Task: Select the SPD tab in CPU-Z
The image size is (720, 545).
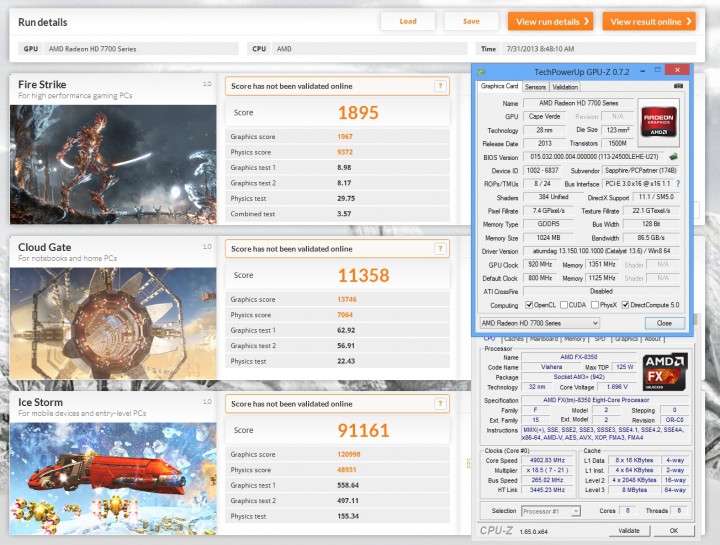Action: click(600, 339)
